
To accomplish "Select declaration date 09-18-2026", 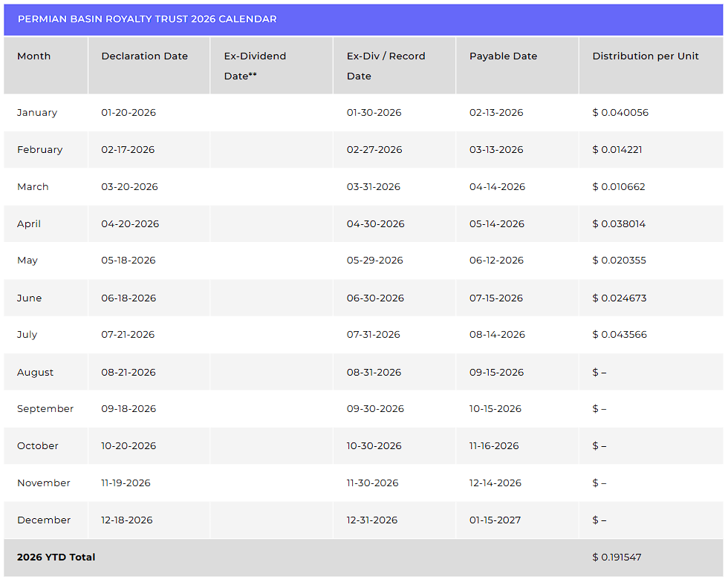I will coord(129,409).
